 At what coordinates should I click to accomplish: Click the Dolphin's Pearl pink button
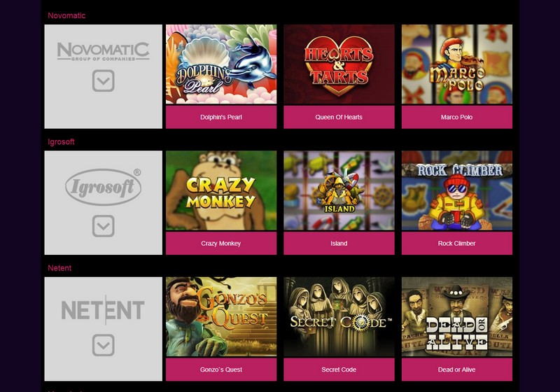click(221, 117)
